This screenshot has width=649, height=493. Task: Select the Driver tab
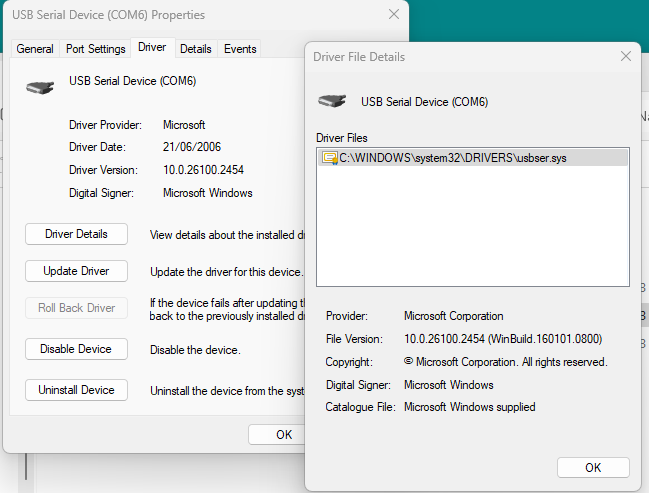(152, 47)
